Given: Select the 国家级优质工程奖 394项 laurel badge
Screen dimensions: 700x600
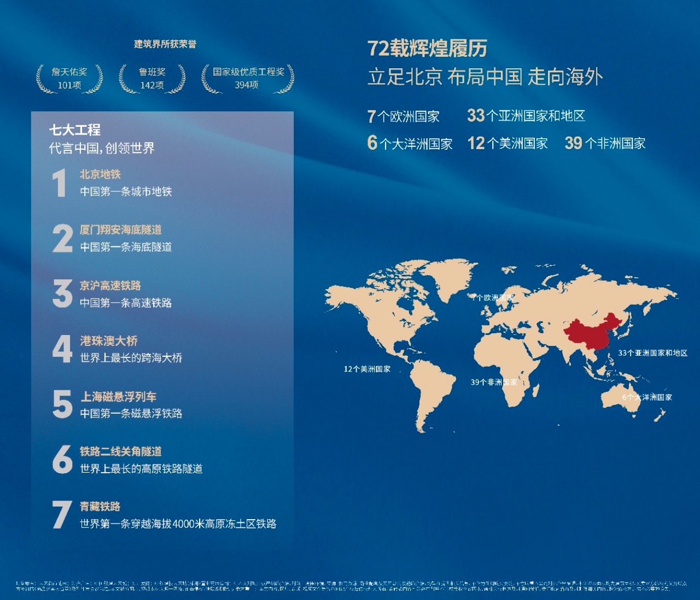Looking at the screenshot, I should (248, 79).
